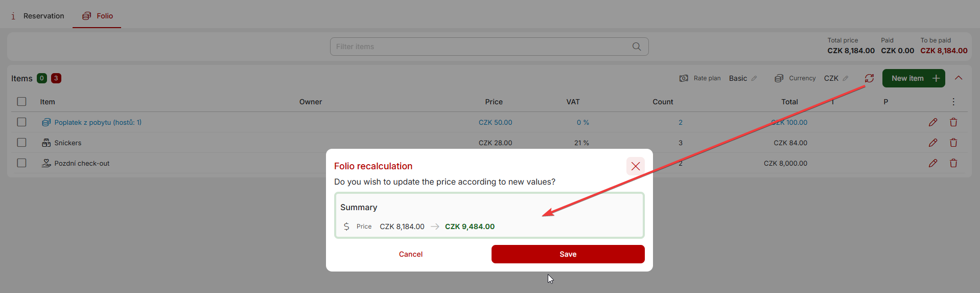Viewport: 980px width, 293px height.
Task: Click the search magnifier icon
Action: click(636, 47)
